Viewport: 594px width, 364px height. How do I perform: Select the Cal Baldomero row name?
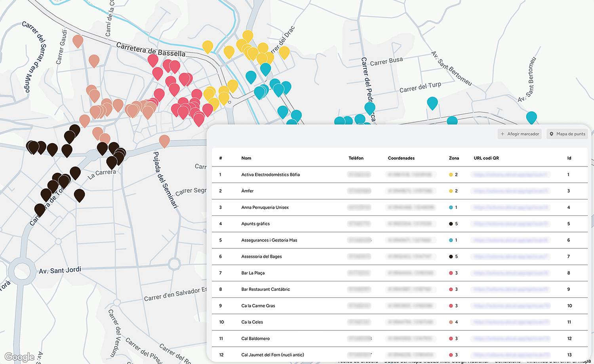pyautogui.click(x=255, y=339)
